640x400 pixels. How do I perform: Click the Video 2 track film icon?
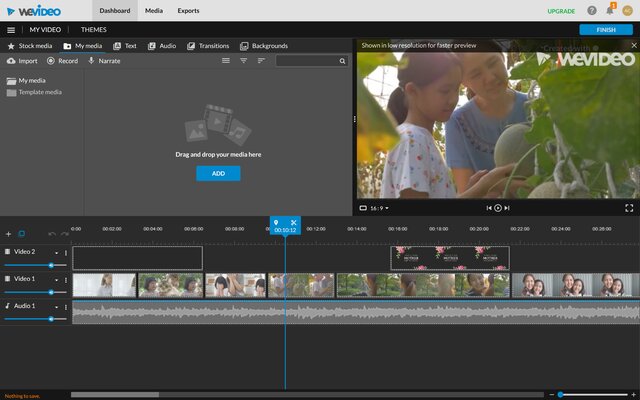pos(7,251)
